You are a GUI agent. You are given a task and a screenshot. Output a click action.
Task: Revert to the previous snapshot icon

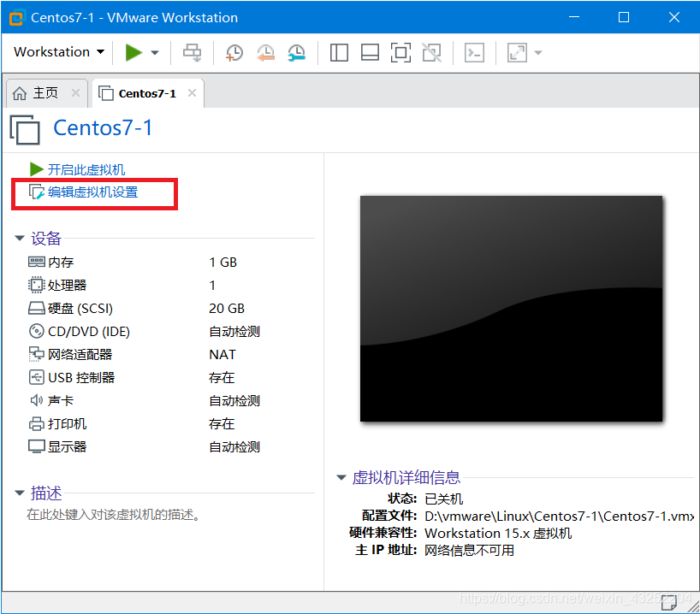coord(265,53)
